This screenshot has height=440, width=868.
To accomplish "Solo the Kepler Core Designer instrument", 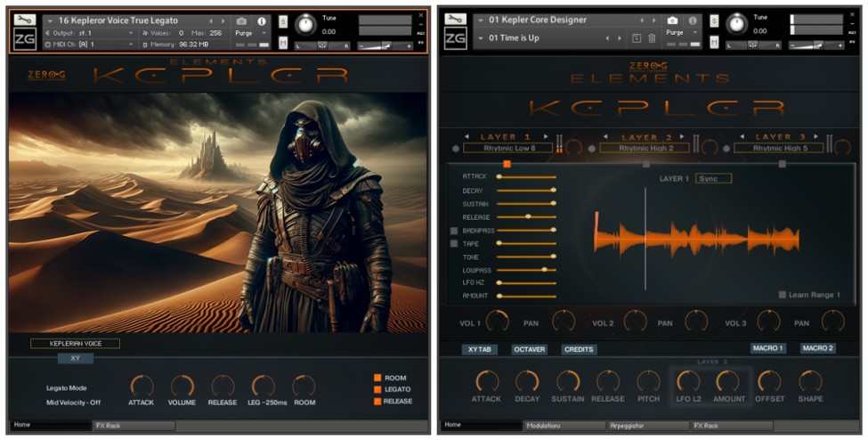I will click(714, 20).
